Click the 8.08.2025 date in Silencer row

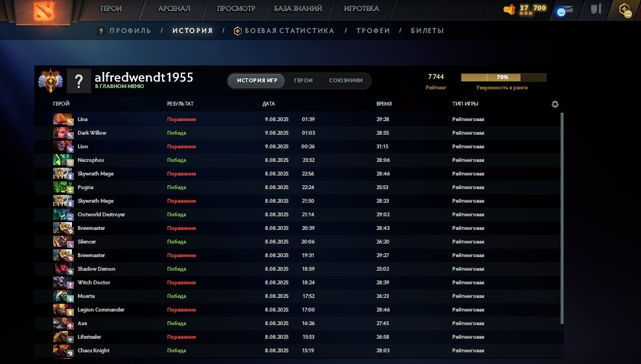pos(277,242)
